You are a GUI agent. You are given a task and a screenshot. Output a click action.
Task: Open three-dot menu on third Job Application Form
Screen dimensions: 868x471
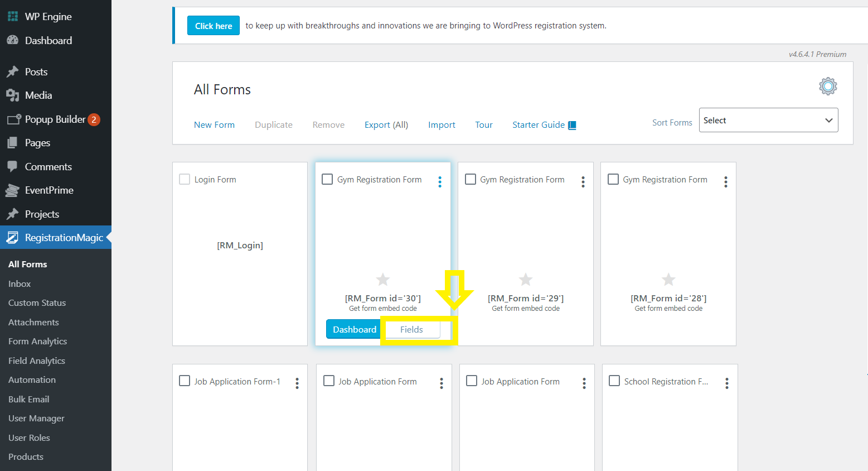pyautogui.click(x=584, y=383)
